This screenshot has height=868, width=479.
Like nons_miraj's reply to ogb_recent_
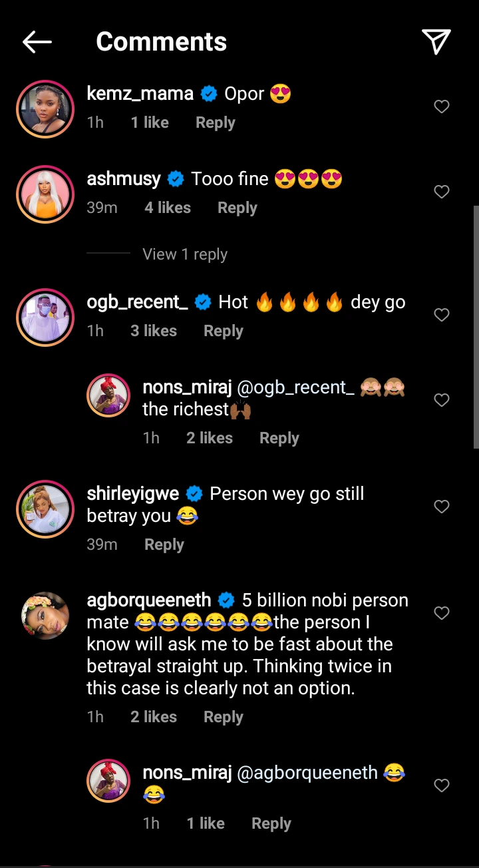(x=442, y=400)
